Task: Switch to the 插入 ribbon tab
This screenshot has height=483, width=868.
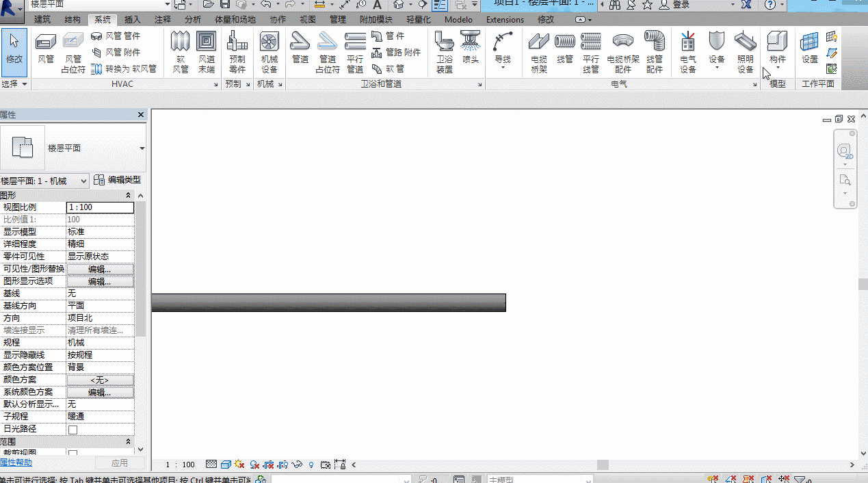Action: [133, 20]
